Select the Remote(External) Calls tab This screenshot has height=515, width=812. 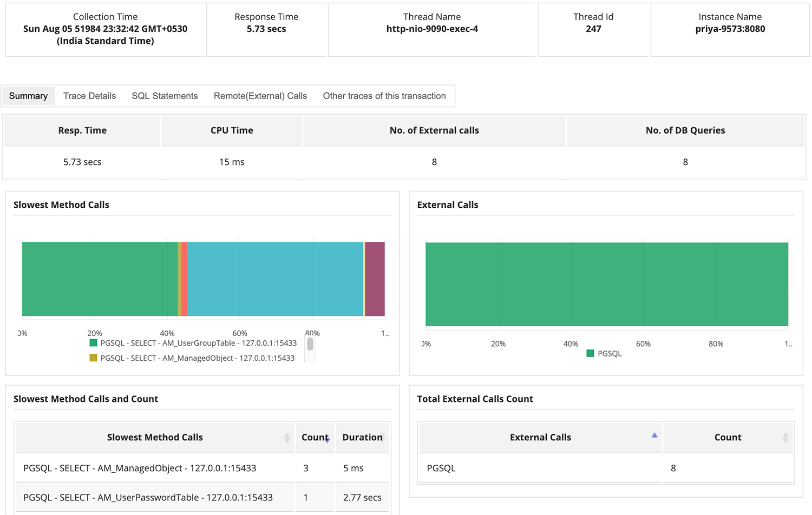point(260,96)
